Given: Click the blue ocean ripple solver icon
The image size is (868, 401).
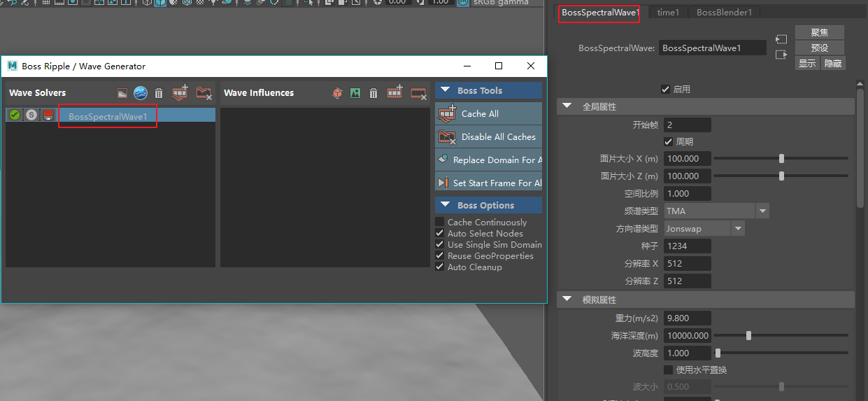Looking at the screenshot, I should click(141, 92).
